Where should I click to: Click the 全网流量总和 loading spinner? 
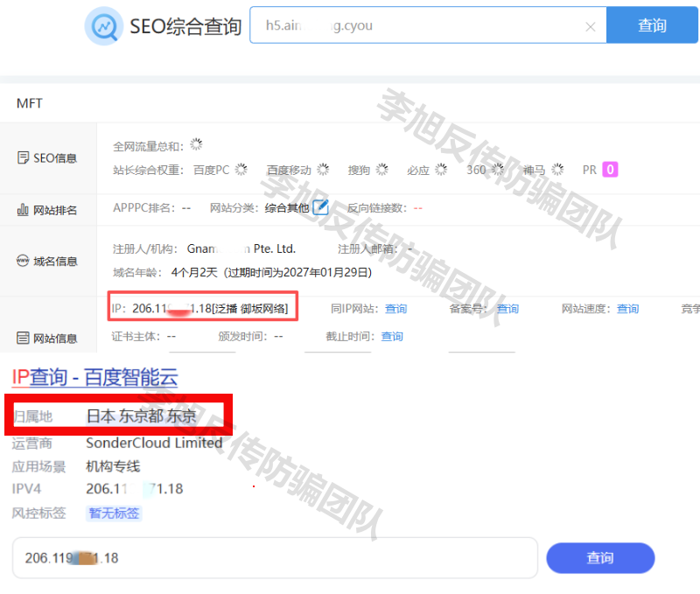[x=196, y=144]
